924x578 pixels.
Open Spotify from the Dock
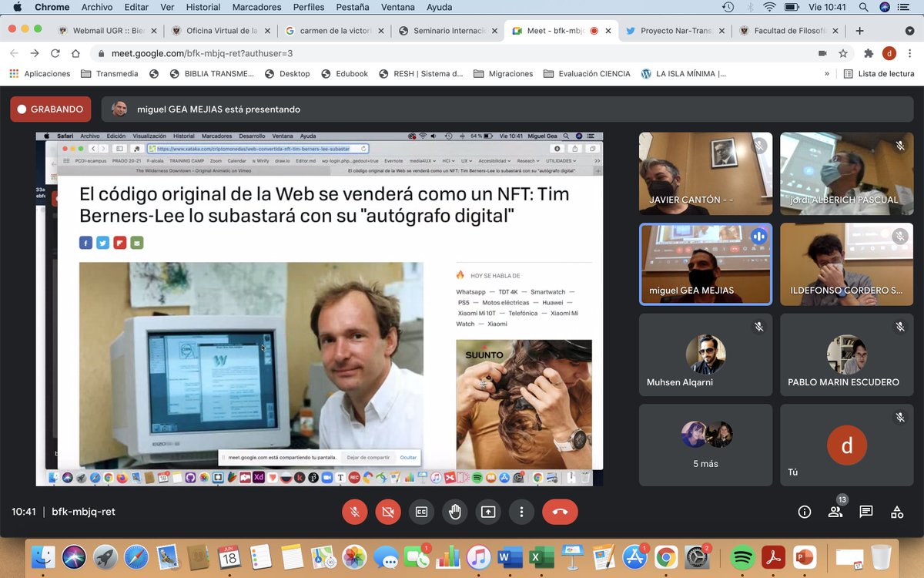click(x=742, y=556)
